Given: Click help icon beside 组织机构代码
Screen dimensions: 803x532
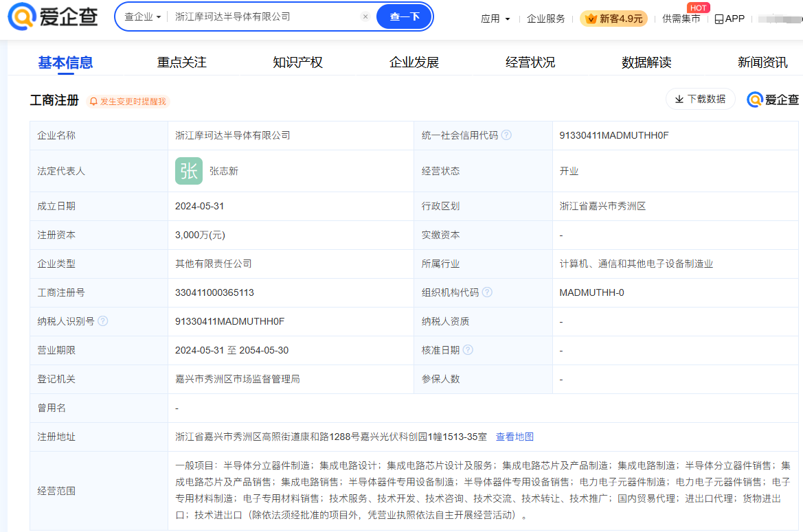Looking at the screenshot, I should 487,292.
